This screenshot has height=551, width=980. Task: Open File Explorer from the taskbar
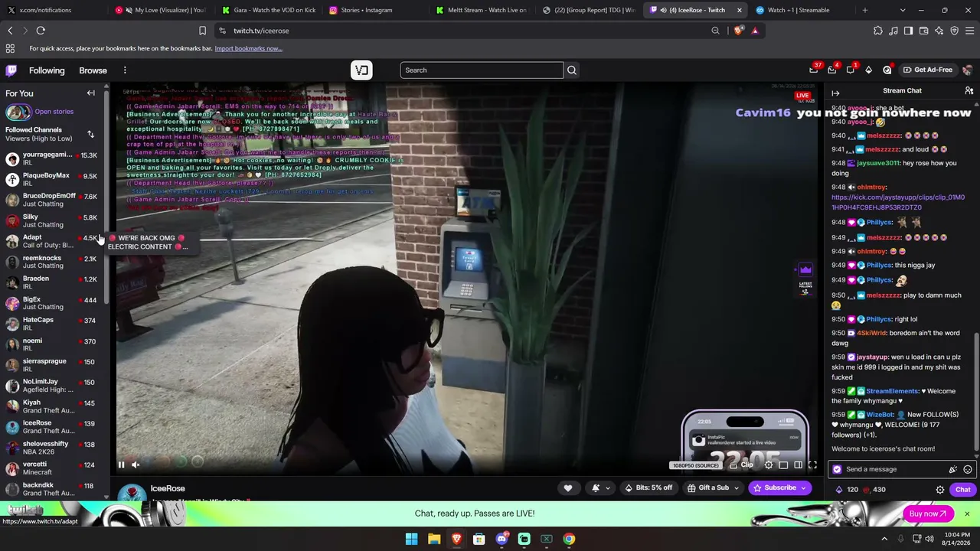(x=434, y=540)
